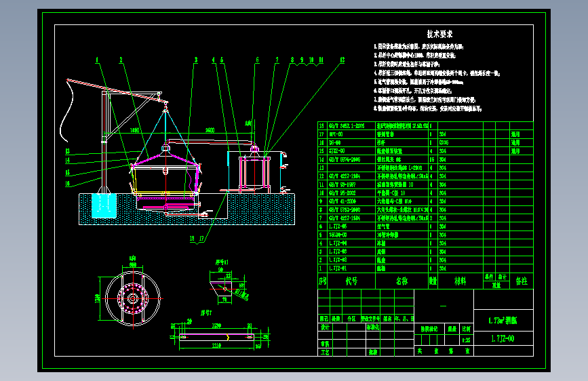Select callout number 6 above the vapor pipe

257,60
